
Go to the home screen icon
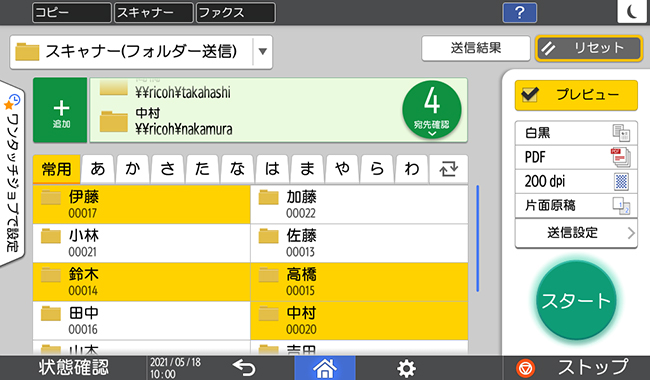point(325,368)
